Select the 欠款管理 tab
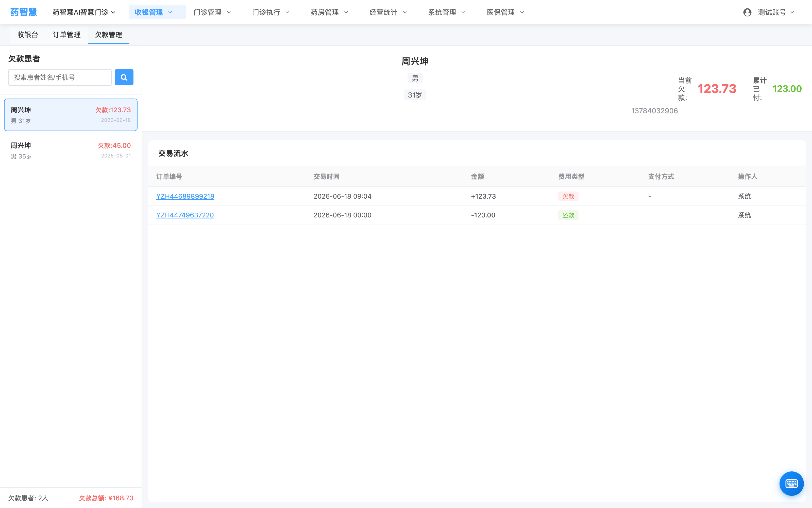Screen dimensions: 812x508 pyautogui.click(x=108, y=35)
